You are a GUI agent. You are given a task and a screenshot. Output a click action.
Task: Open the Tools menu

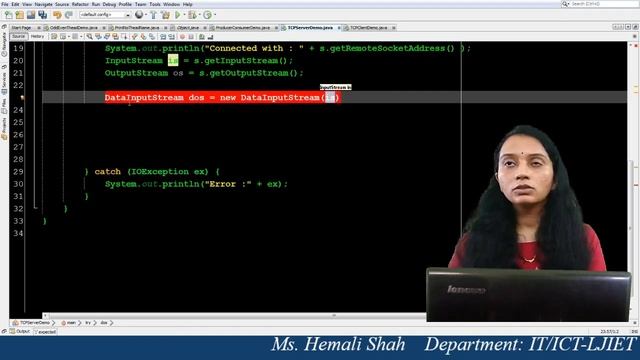155,4
